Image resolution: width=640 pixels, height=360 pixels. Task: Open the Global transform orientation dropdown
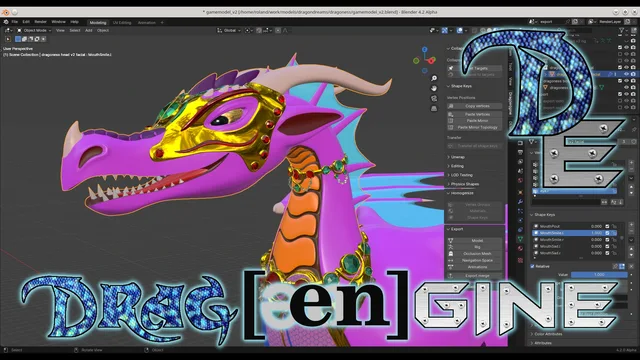coord(229,30)
